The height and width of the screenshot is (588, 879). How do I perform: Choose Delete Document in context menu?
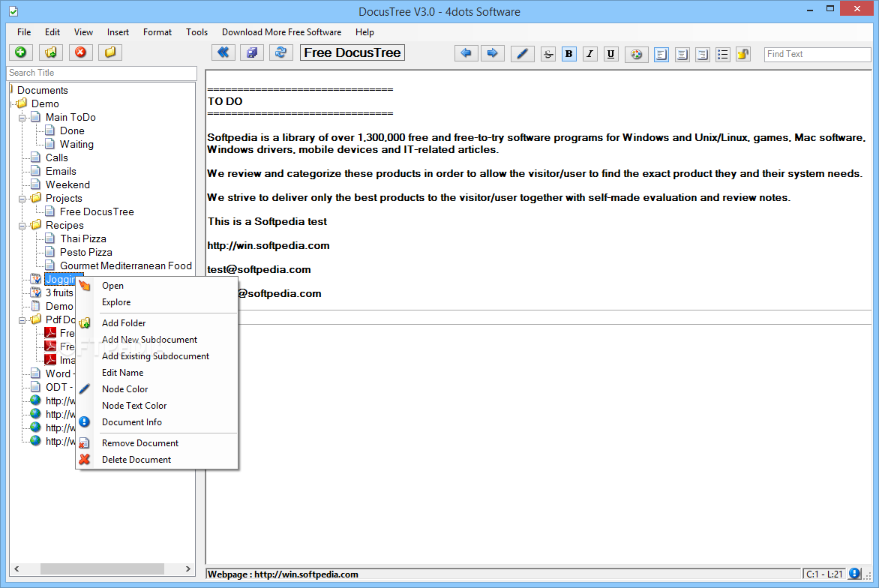coord(157,460)
